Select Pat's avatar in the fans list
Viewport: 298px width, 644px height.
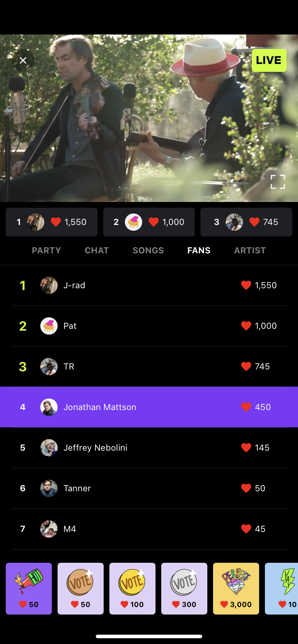click(49, 326)
